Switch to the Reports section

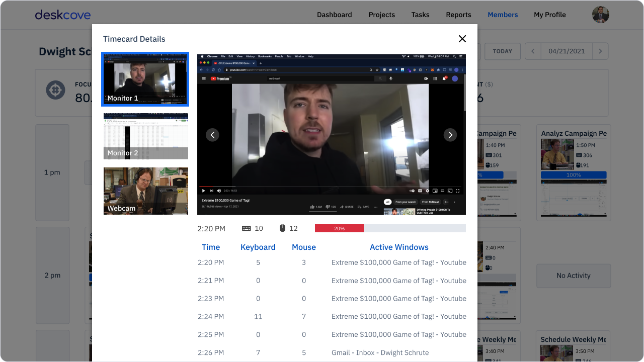coord(459,15)
